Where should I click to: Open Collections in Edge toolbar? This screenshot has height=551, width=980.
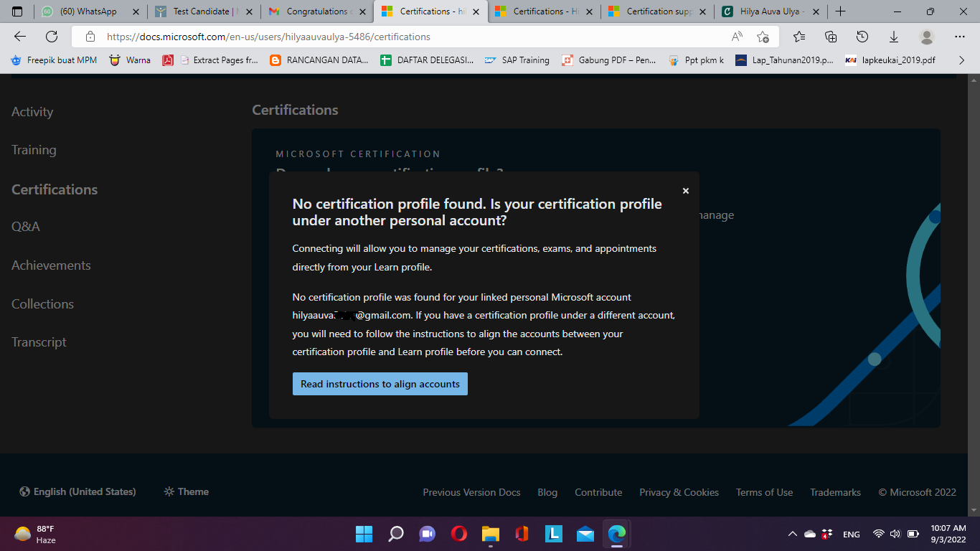pos(831,36)
